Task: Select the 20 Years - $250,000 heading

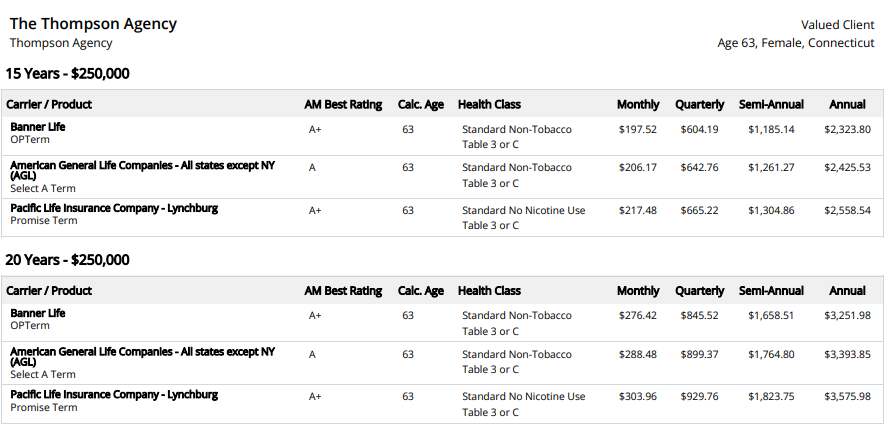Action: pyautogui.click(x=67, y=260)
